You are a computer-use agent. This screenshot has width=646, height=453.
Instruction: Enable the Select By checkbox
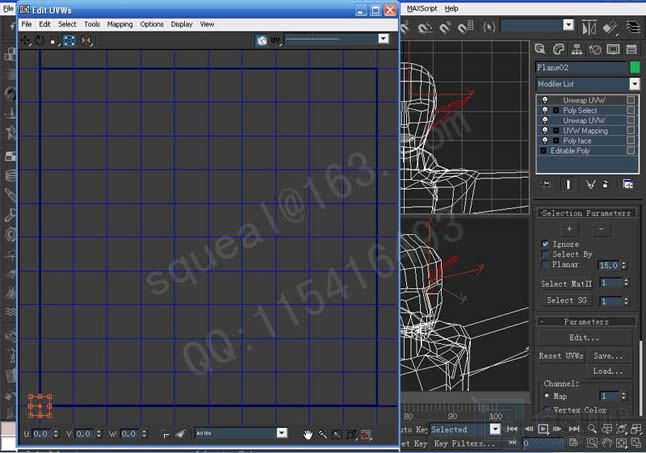pyautogui.click(x=545, y=254)
